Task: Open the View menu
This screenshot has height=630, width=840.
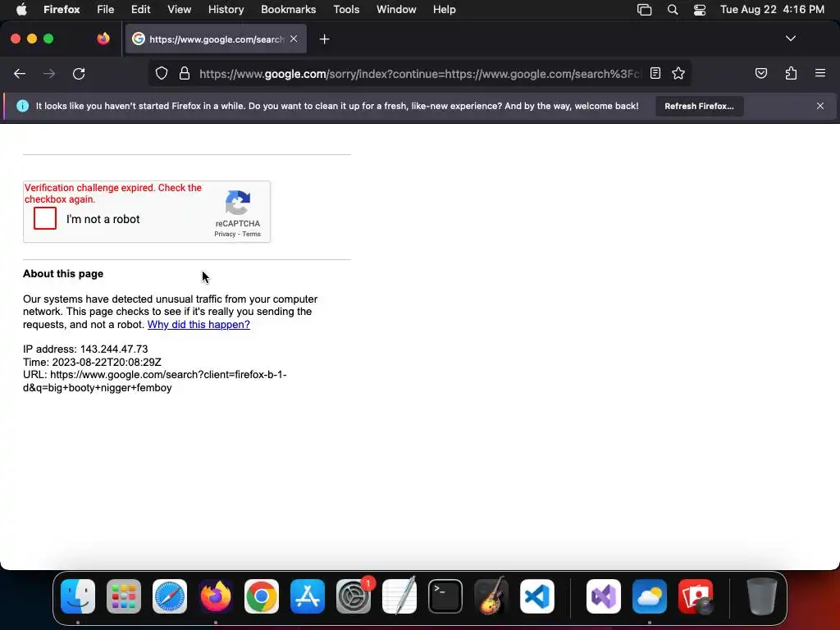Action: point(179,9)
